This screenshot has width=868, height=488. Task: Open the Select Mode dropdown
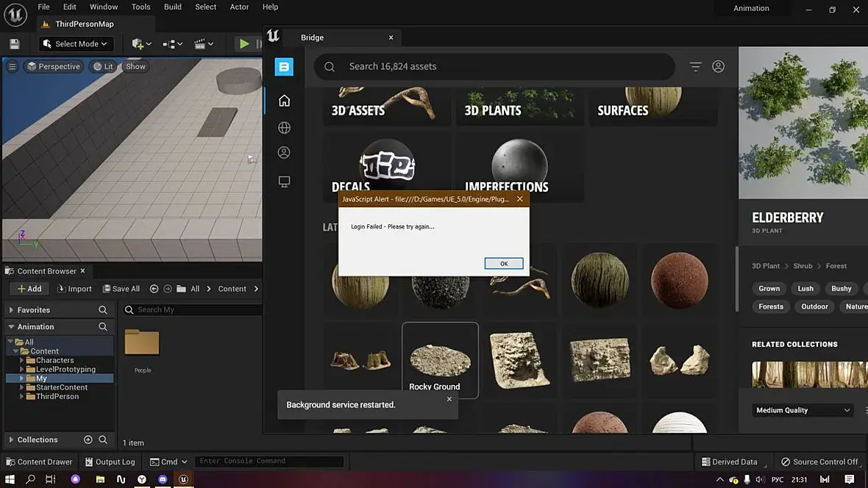click(x=76, y=43)
